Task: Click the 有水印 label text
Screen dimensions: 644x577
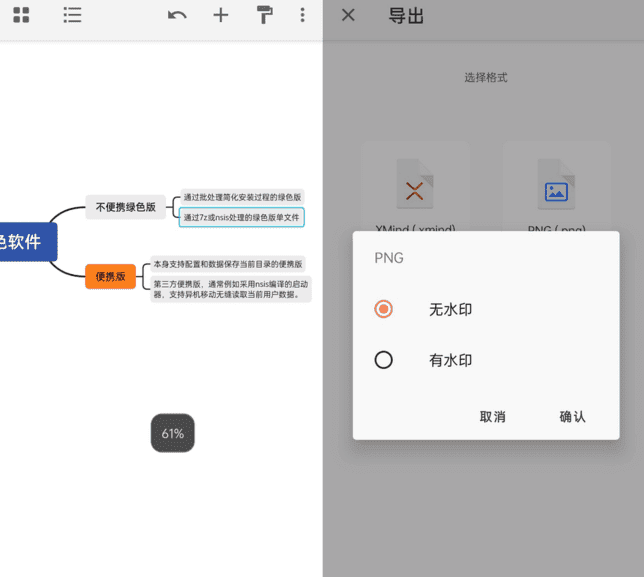Action: [x=451, y=360]
